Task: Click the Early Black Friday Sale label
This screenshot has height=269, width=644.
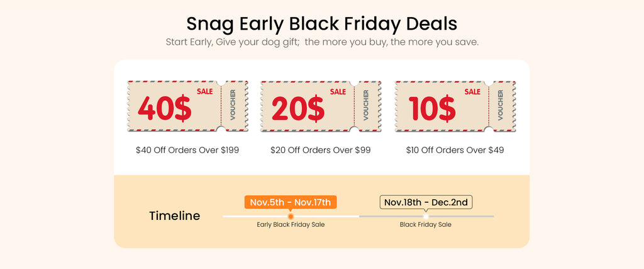Action: (x=291, y=224)
